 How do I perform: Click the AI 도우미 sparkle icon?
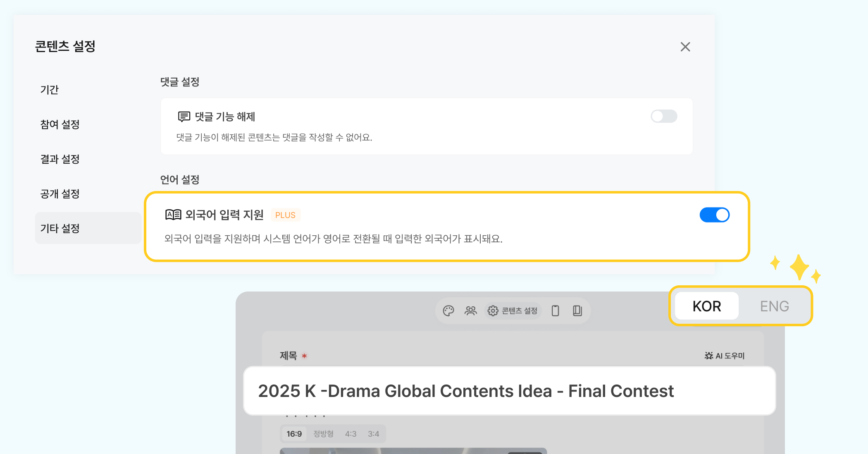[709, 356]
